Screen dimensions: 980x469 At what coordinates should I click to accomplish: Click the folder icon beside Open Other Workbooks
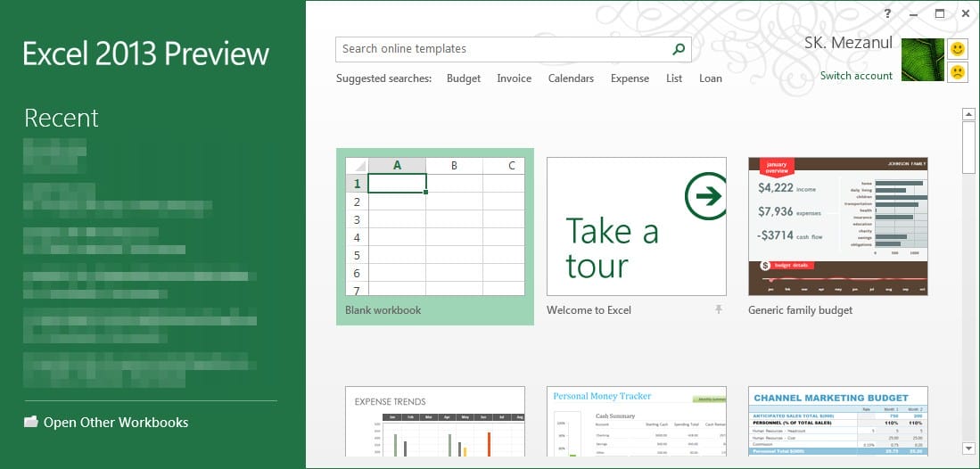[x=31, y=422]
